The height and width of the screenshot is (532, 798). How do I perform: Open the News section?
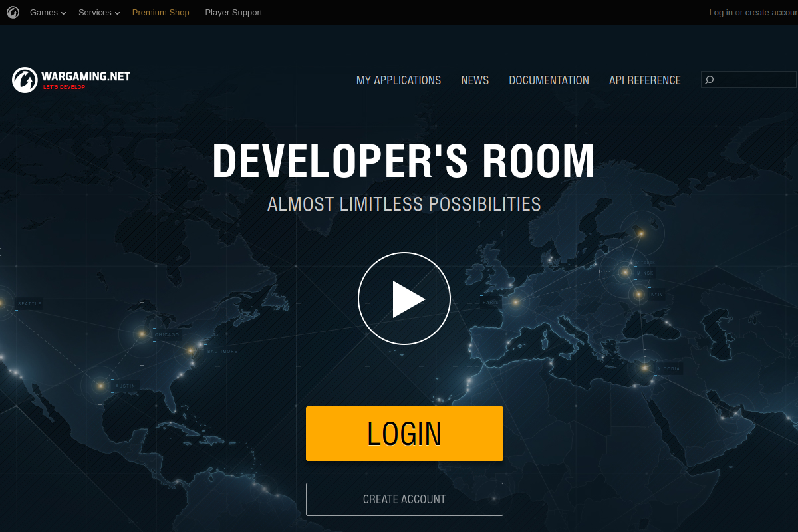coord(475,80)
